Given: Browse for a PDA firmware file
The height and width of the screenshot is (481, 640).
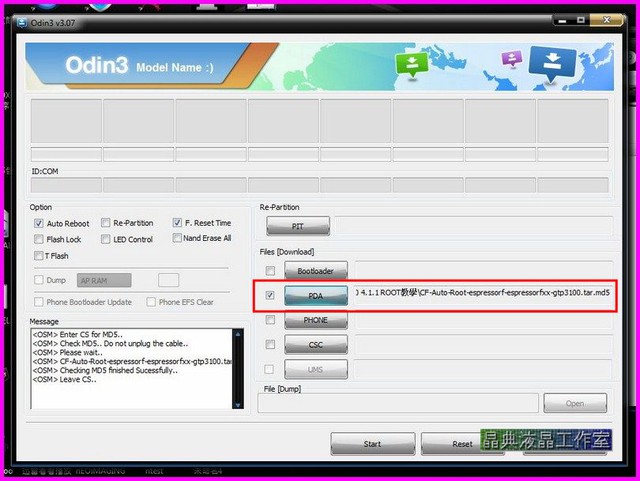Looking at the screenshot, I should click(x=315, y=296).
